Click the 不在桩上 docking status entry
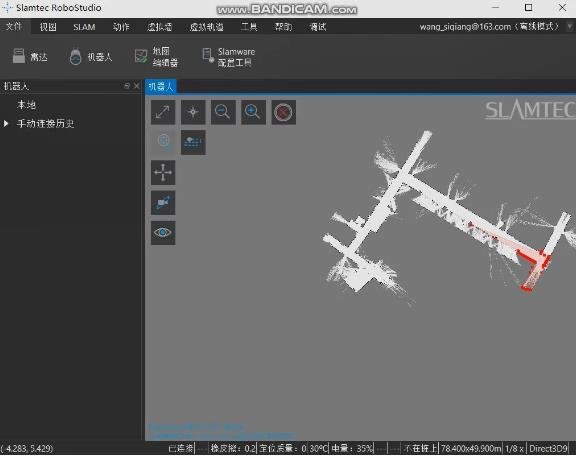 click(x=420, y=449)
